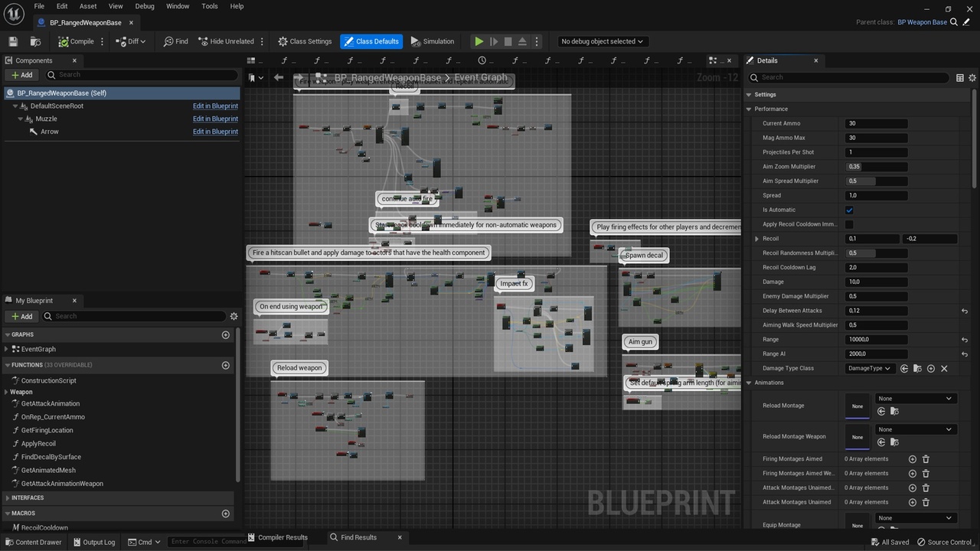Save the blueprint with the floppy disk icon
This screenshot has width=980, height=551.
[12, 41]
